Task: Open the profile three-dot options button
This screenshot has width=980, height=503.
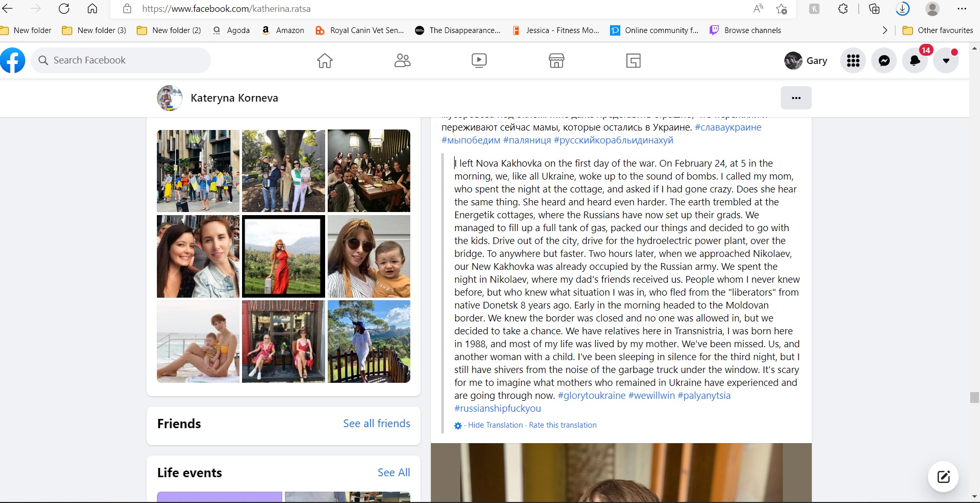Action: coord(796,98)
